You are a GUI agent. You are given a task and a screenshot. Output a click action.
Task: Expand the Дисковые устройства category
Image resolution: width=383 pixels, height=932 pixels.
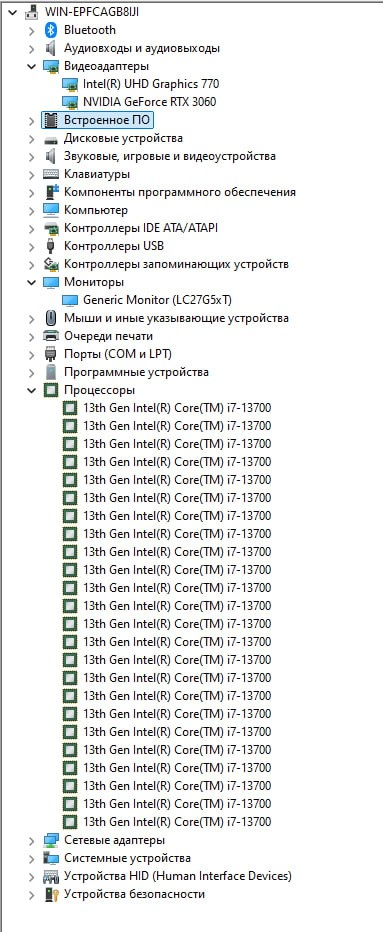tap(32, 138)
